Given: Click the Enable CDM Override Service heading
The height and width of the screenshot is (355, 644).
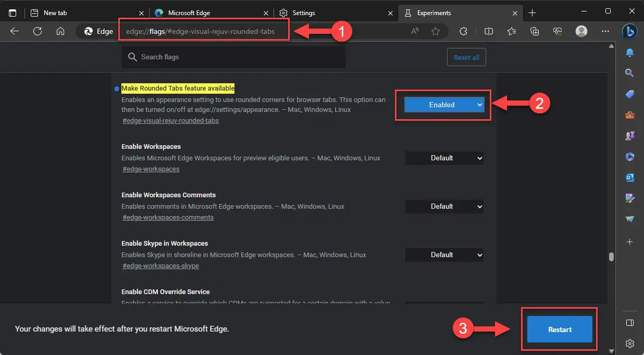Looking at the screenshot, I should [166, 291].
